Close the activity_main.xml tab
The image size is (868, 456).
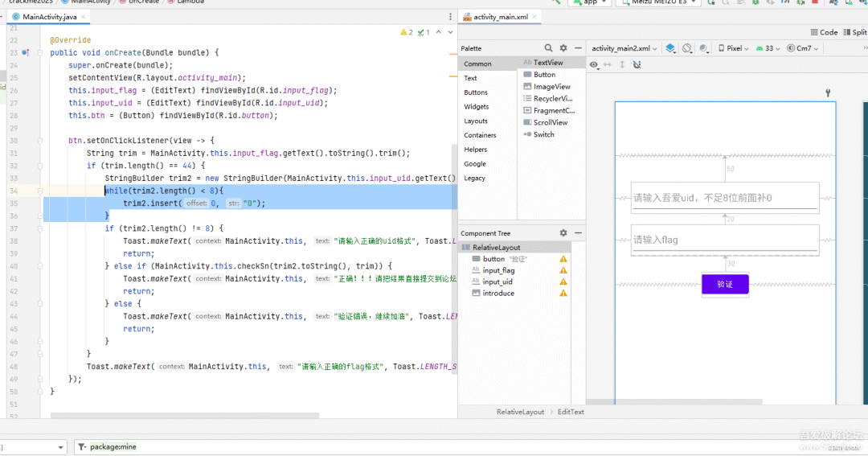pos(534,17)
